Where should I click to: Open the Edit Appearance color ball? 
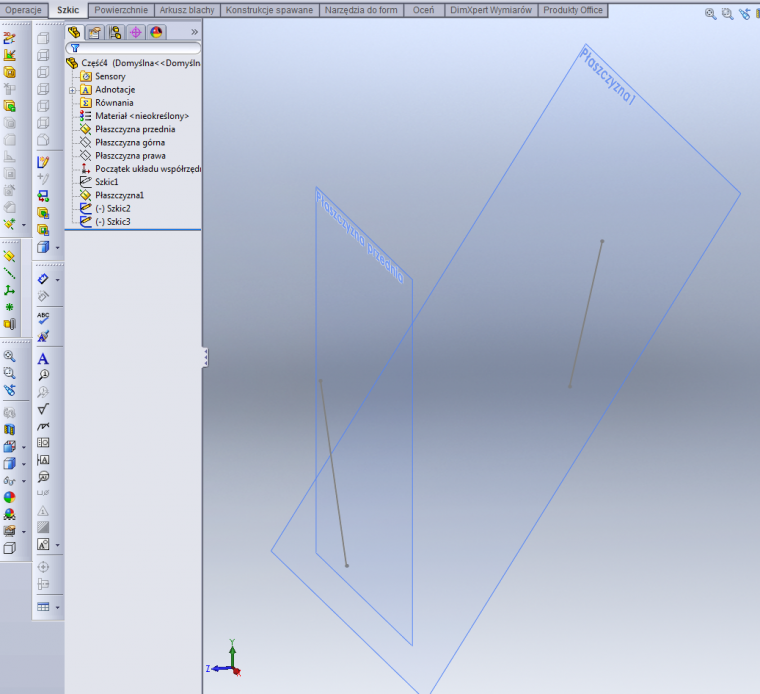tap(9, 497)
